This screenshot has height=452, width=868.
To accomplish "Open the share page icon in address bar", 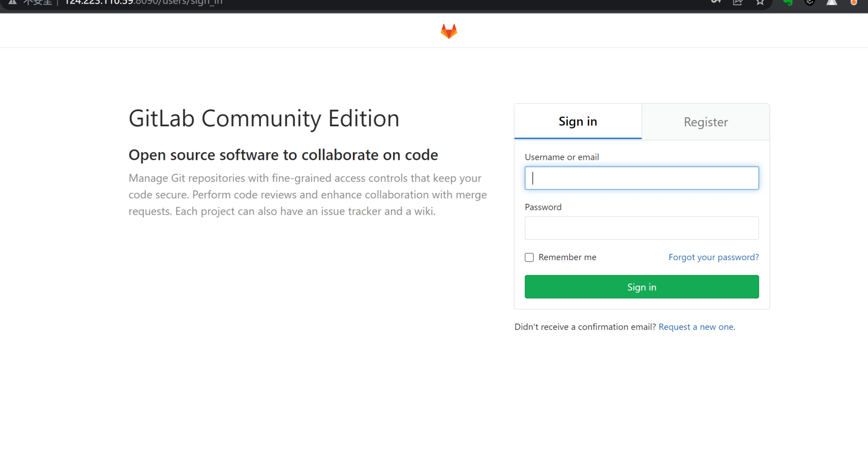I will tap(738, 2).
